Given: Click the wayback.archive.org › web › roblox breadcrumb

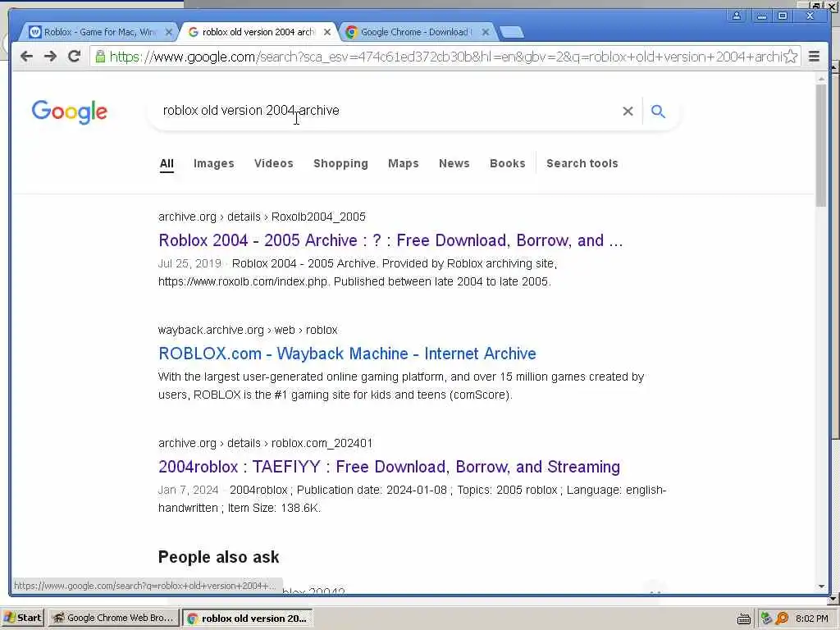Looking at the screenshot, I should tap(248, 330).
